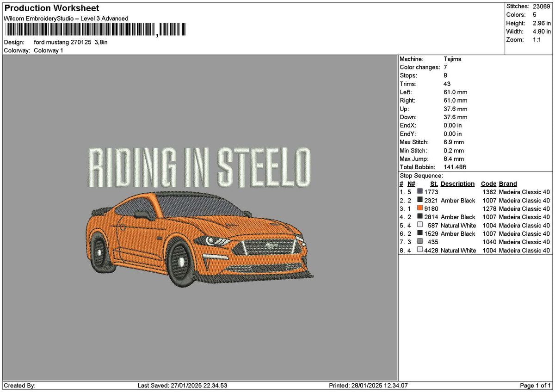Select the Width value 4.80 in
This screenshot has height=392, width=555.
coord(542,31)
